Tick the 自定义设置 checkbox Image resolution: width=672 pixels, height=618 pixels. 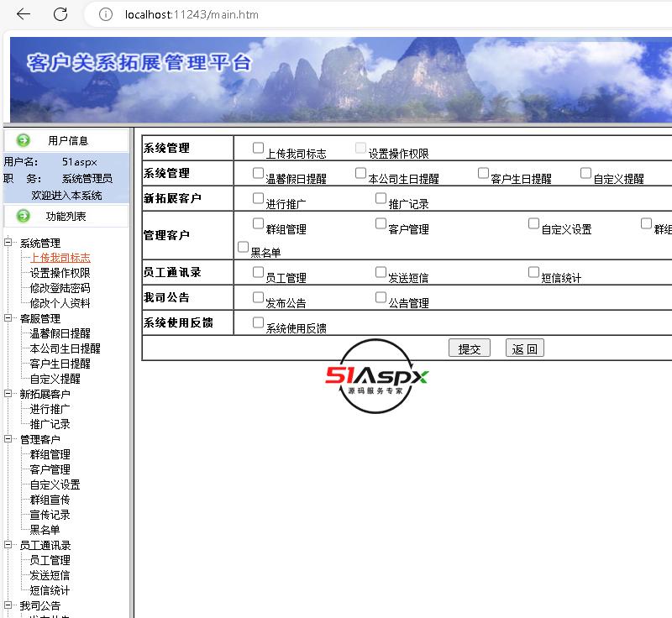[x=534, y=223]
